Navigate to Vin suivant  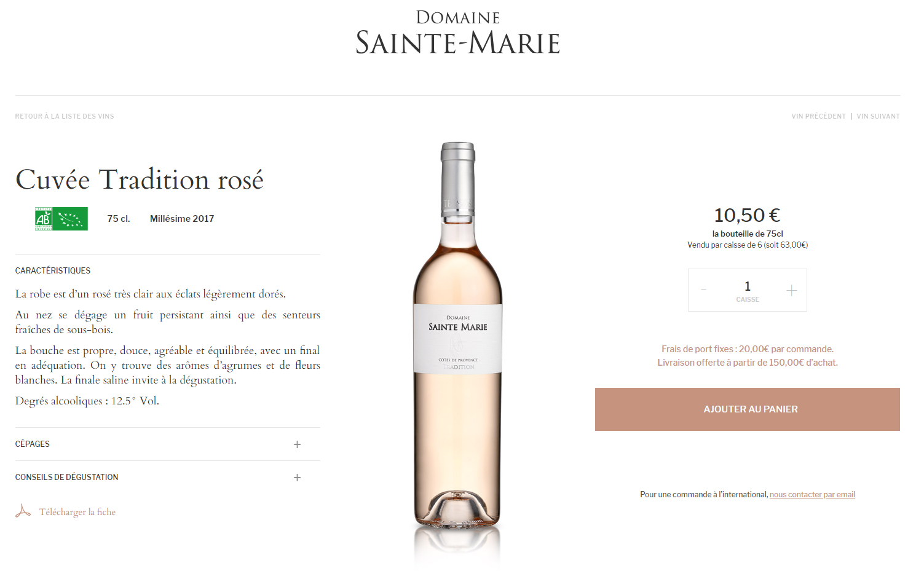point(878,116)
